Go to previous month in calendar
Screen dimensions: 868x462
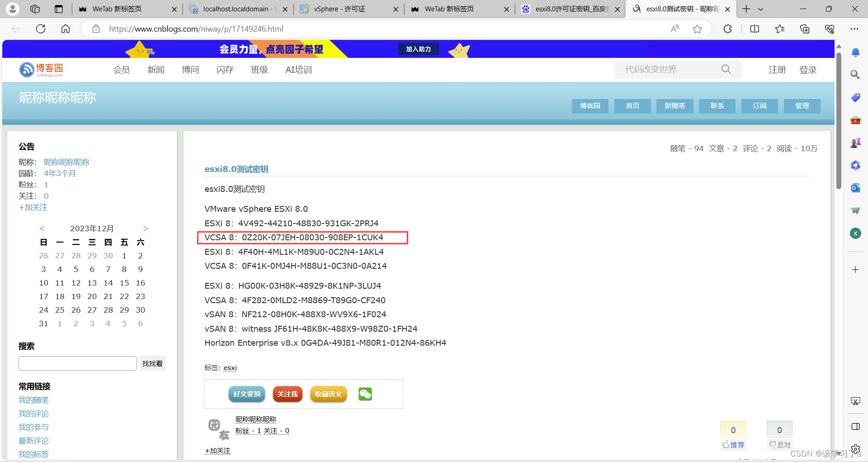point(42,229)
